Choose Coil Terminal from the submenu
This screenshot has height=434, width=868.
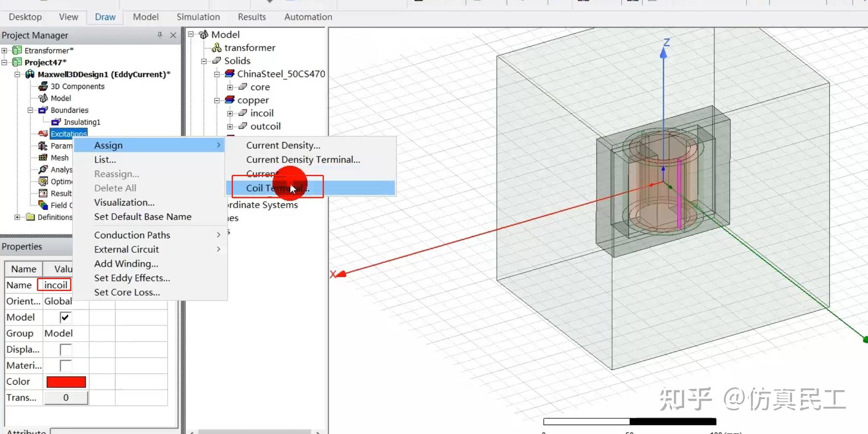click(x=277, y=188)
